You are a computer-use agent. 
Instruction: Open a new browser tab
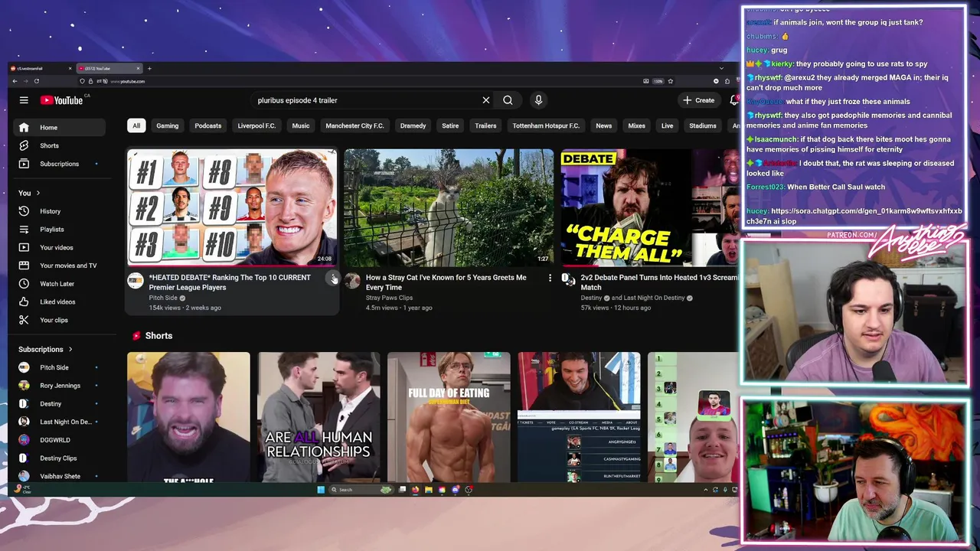point(149,69)
